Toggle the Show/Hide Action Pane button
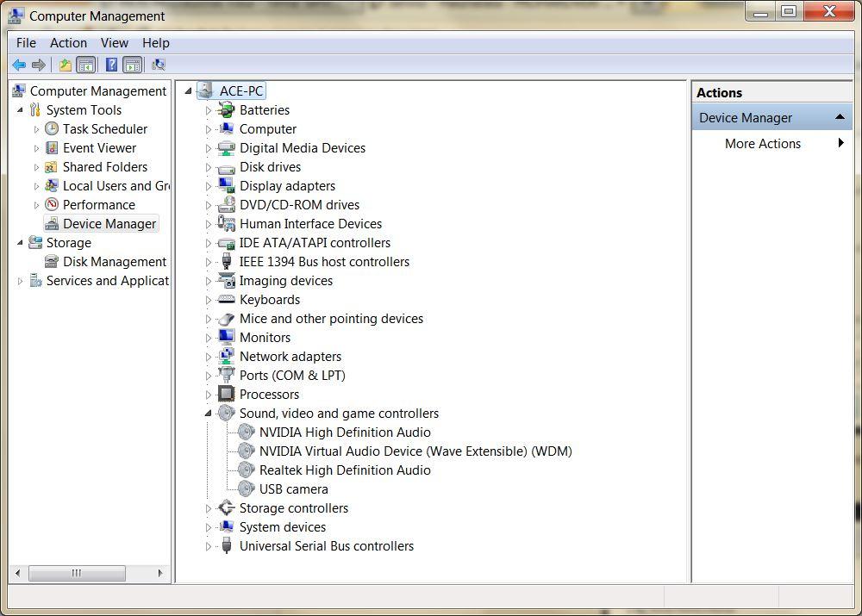 pos(133,65)
